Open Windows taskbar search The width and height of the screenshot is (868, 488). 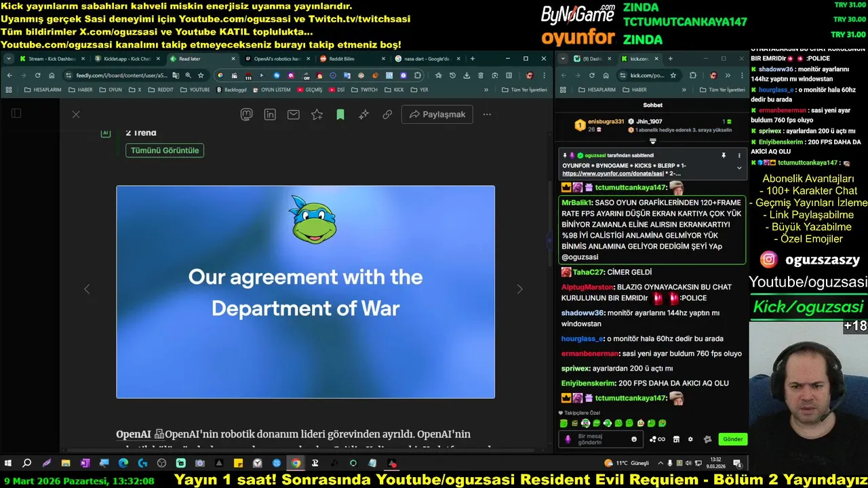27,464
